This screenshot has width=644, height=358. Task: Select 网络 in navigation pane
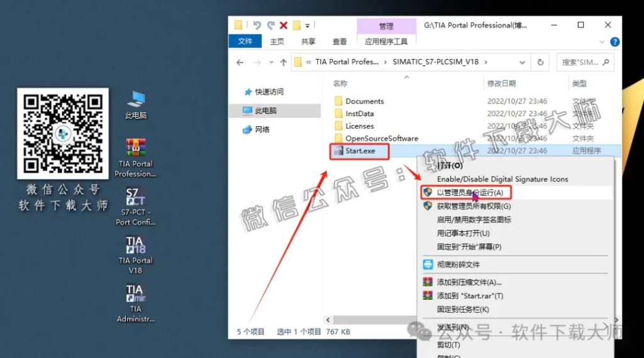[257, 129]
